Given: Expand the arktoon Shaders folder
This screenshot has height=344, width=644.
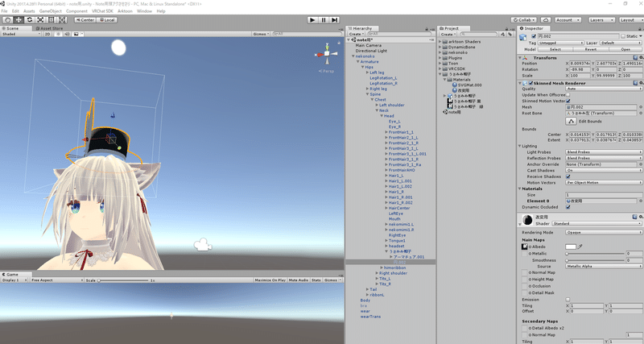Looking at the screenshot, I should point(440,42).
